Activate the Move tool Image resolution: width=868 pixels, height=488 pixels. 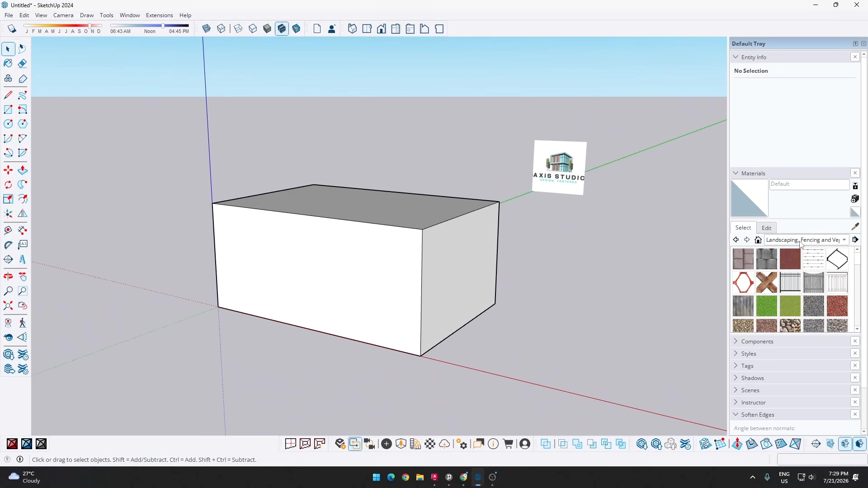pos(8,170)
